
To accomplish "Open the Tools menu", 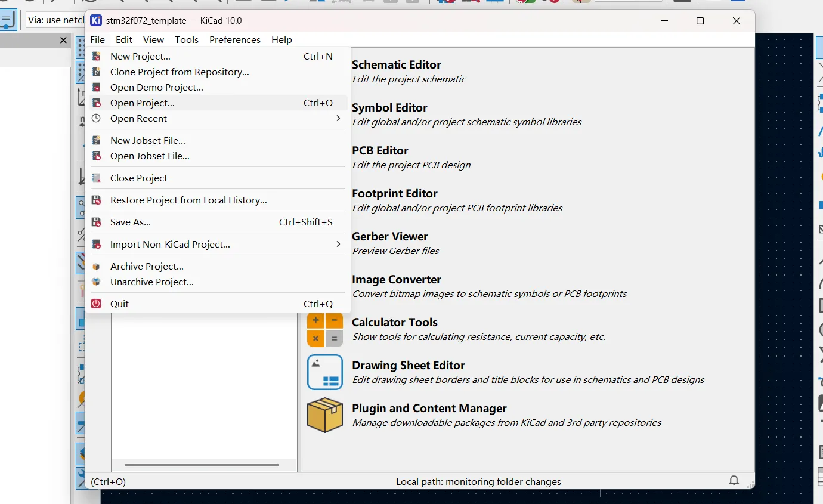I will 187,39.
